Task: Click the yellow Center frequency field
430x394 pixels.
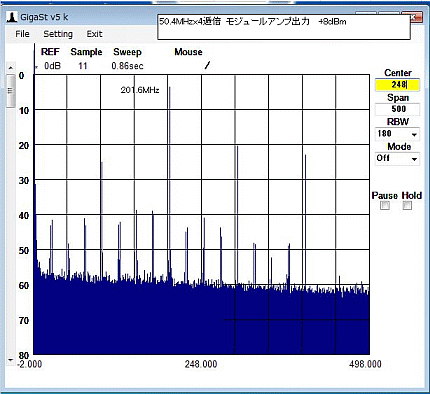Action: pos(397,85)
